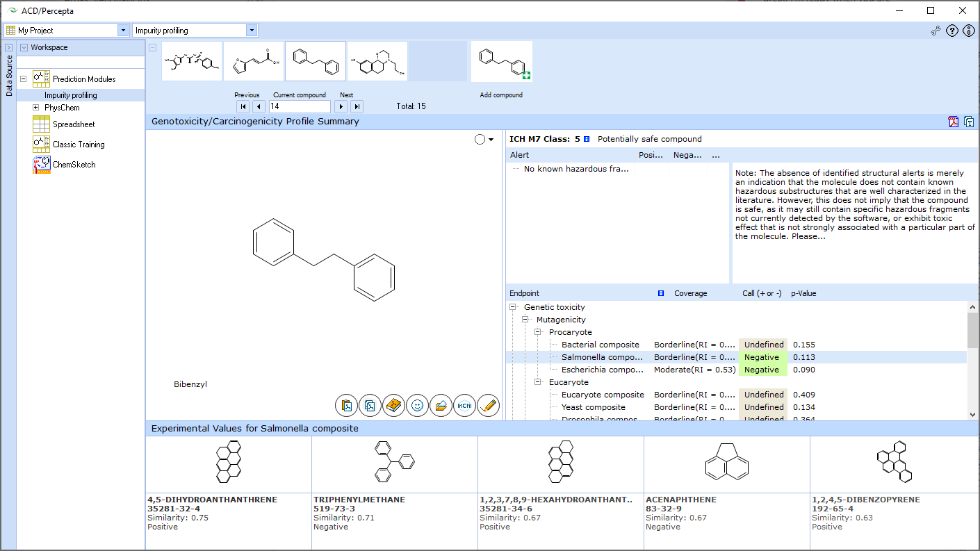Select Classic Training in the workspace
This screenshot has height=551, width=980.
(79, 145)
